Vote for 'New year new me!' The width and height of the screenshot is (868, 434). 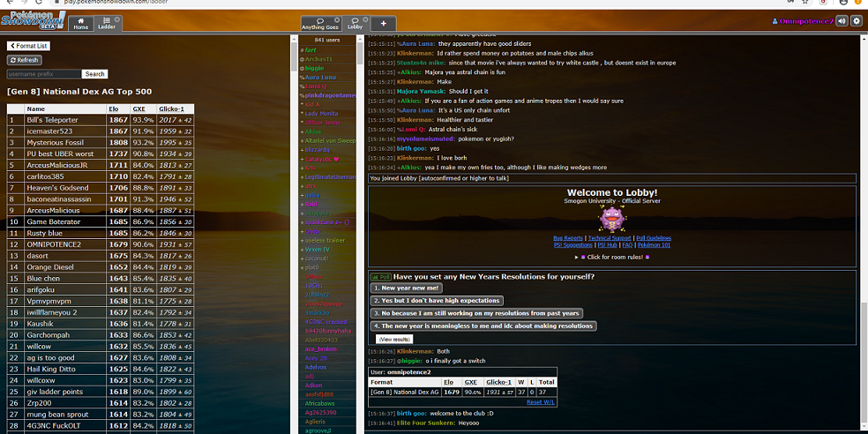[x=407, y=288]
